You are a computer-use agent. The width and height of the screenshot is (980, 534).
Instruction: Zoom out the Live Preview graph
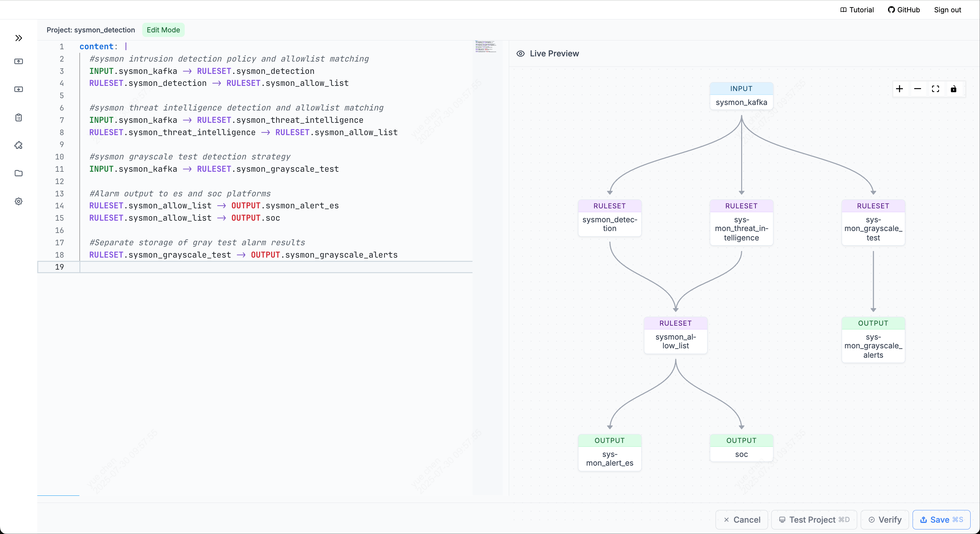coord(917,89)
